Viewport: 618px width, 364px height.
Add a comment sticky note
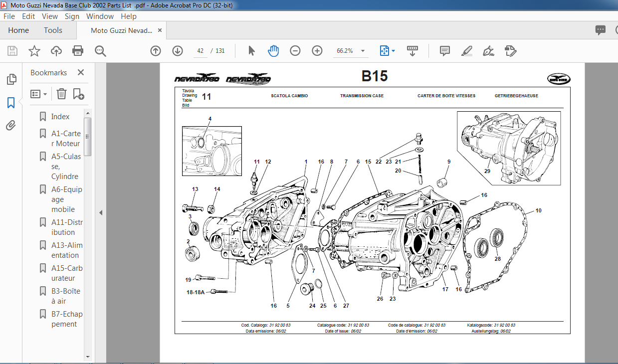[445, 51]
